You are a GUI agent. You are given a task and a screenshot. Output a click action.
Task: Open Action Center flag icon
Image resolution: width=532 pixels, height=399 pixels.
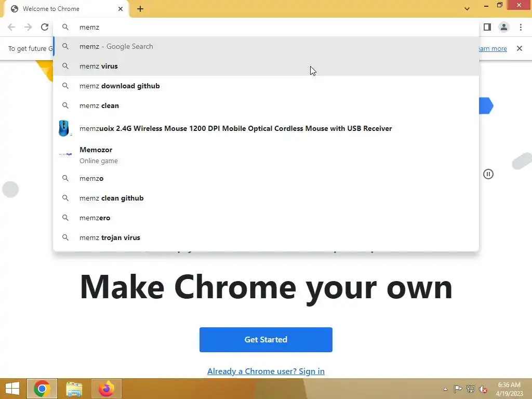click(458, 389)
